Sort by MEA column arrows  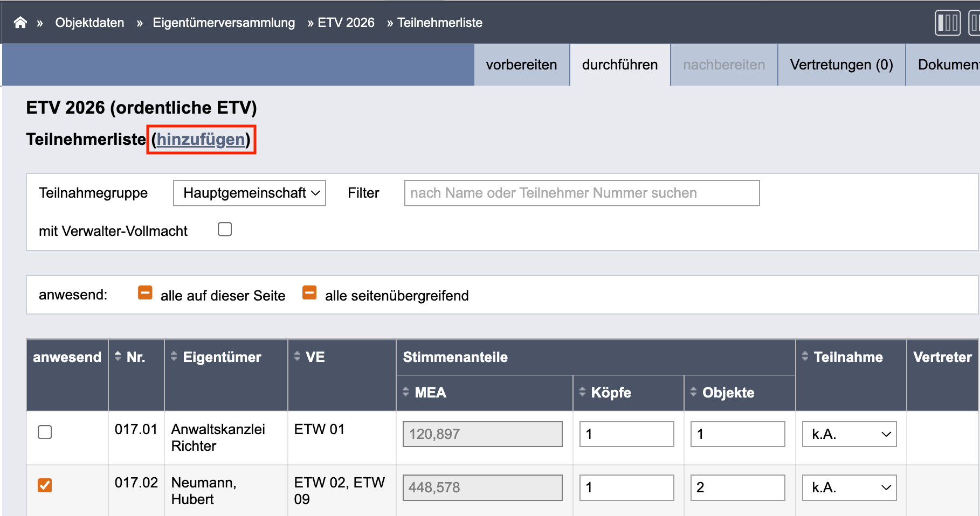point(405,392)
